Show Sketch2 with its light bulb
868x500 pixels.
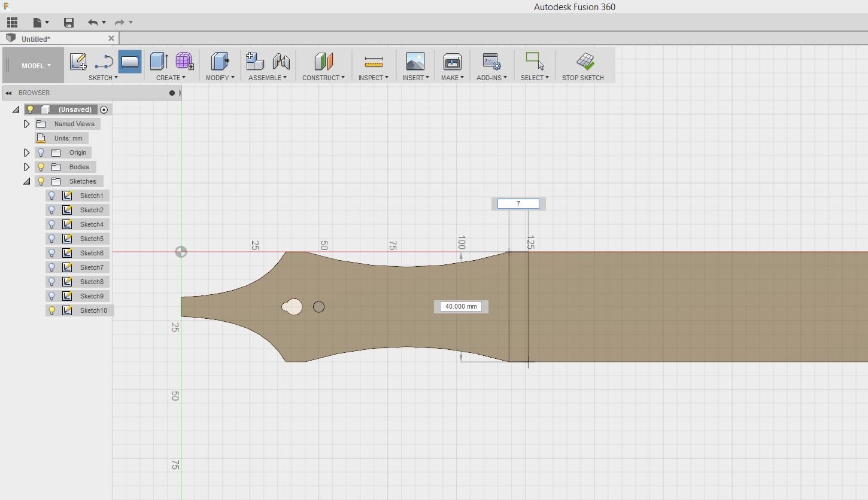(52, 210)
